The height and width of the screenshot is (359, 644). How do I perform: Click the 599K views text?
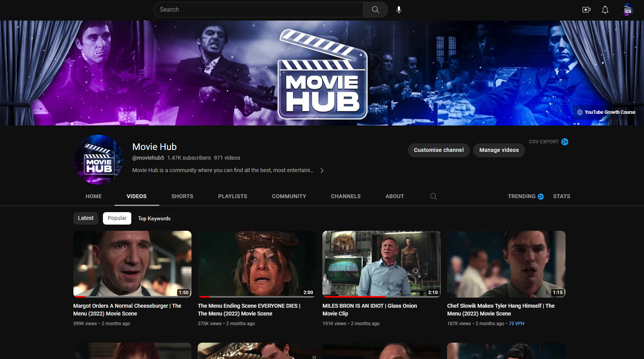85,324
